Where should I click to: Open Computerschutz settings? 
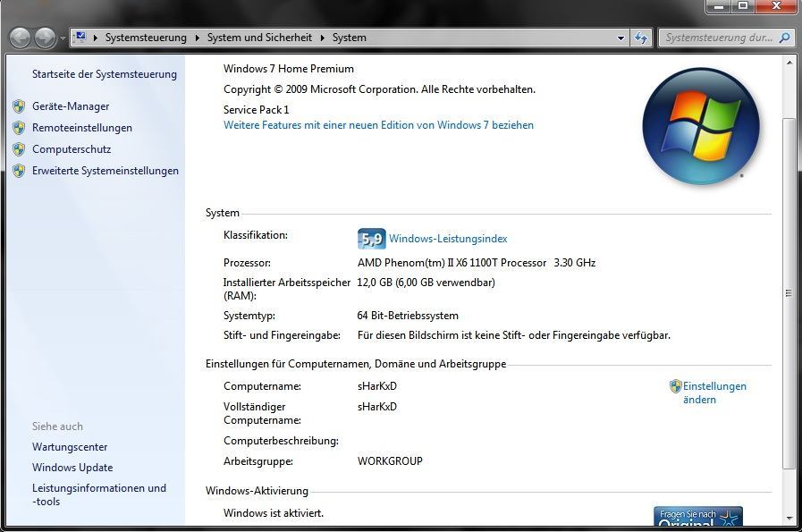tap(72, 149)
